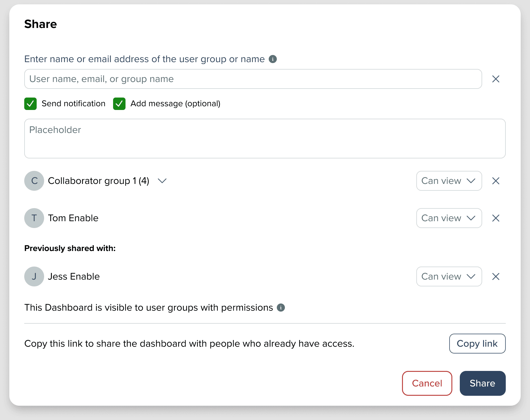Click the 'Add message (optional)' label text

click(x=175, y=103)
